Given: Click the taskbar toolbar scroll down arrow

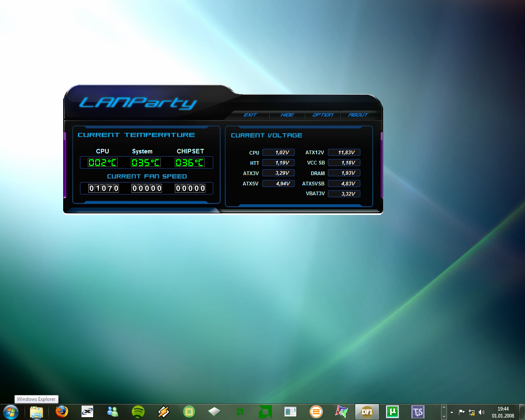Looking at the screenshot, I should point(444,417).
